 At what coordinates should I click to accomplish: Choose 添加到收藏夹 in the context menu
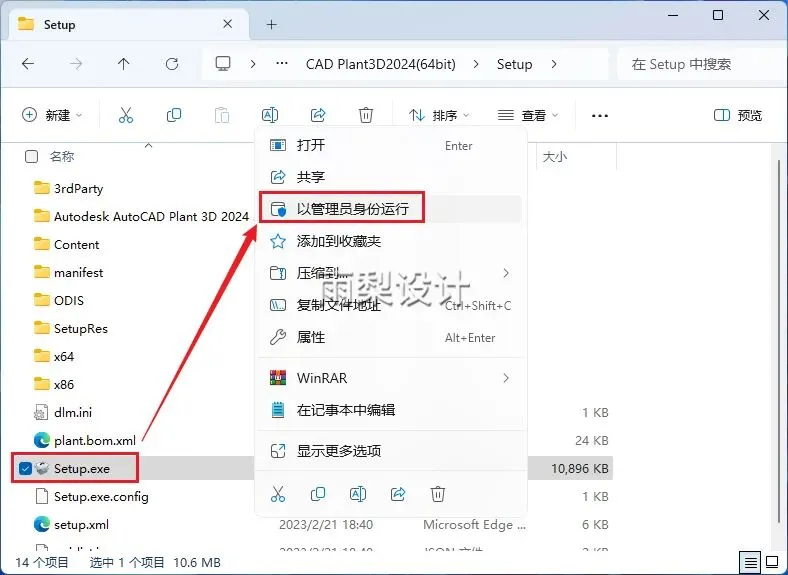[390, 241]
